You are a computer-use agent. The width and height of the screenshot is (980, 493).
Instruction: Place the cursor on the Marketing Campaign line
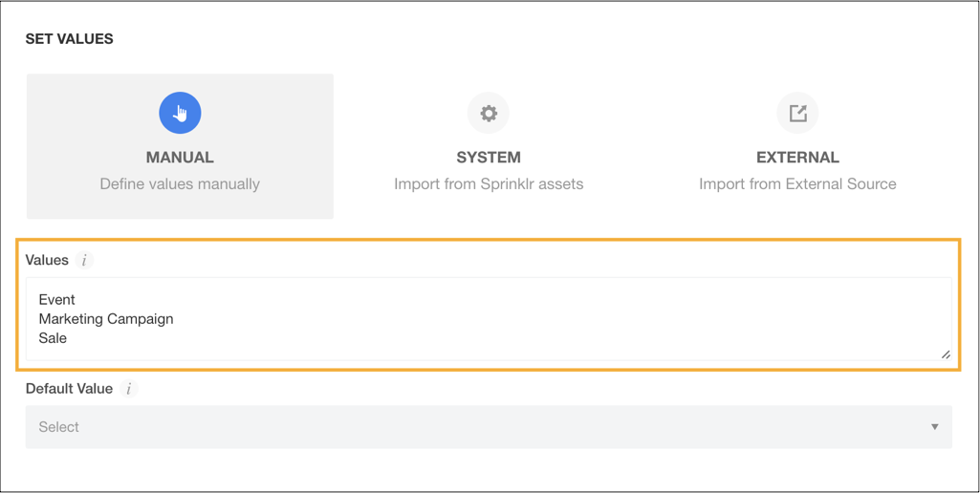point(105,319)
